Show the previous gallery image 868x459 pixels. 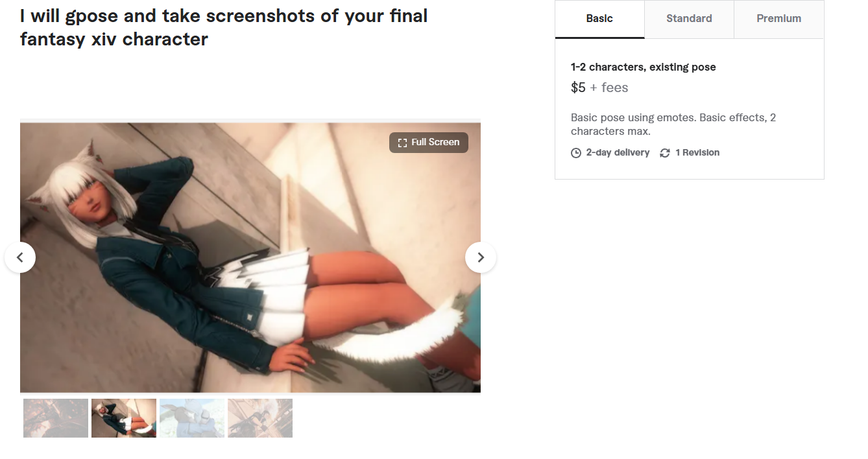[x=20, y=257]
